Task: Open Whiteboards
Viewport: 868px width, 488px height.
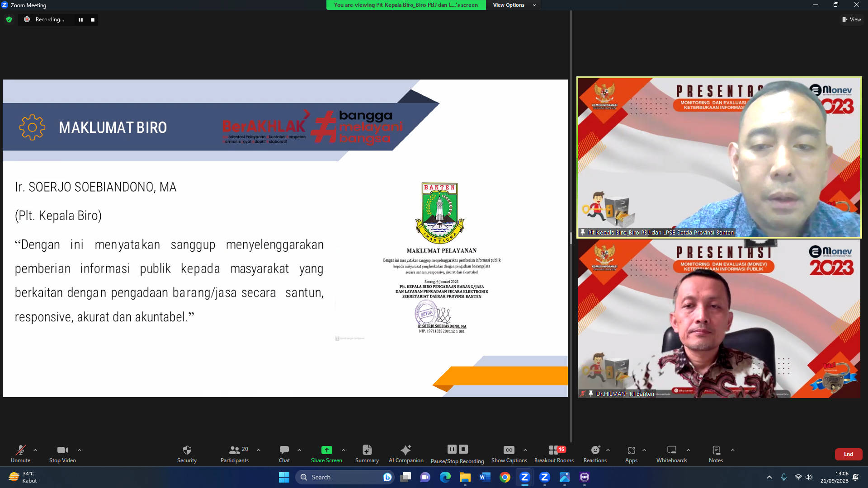Action: point(671,450)
